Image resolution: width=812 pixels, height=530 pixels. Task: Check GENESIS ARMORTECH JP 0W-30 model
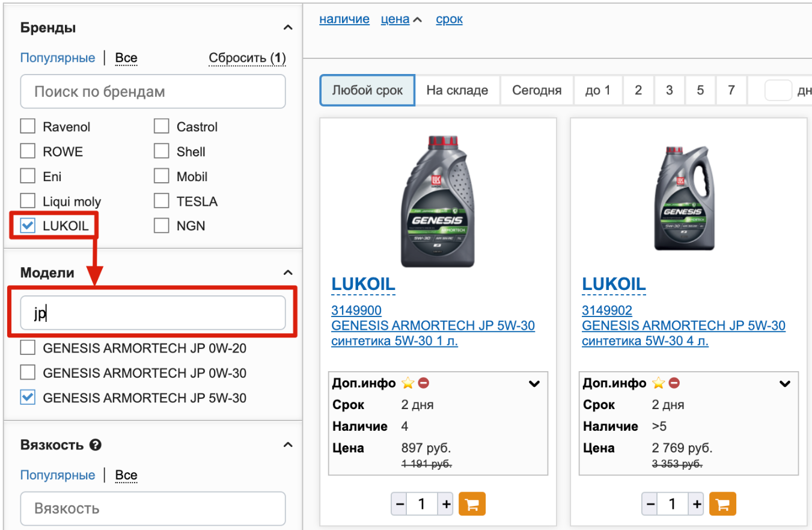coord(28,372)
